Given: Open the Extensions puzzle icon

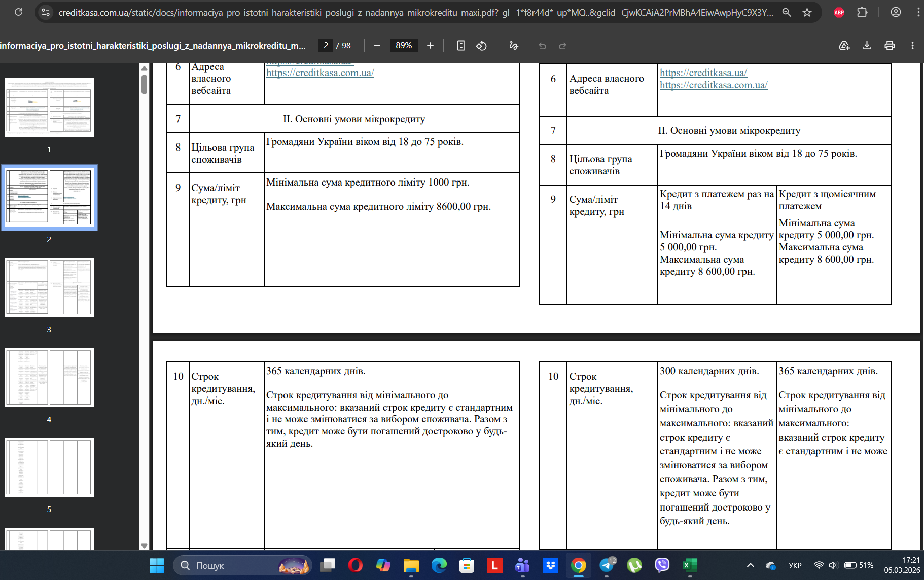Looking at the screenshot, I should [862, 12].
